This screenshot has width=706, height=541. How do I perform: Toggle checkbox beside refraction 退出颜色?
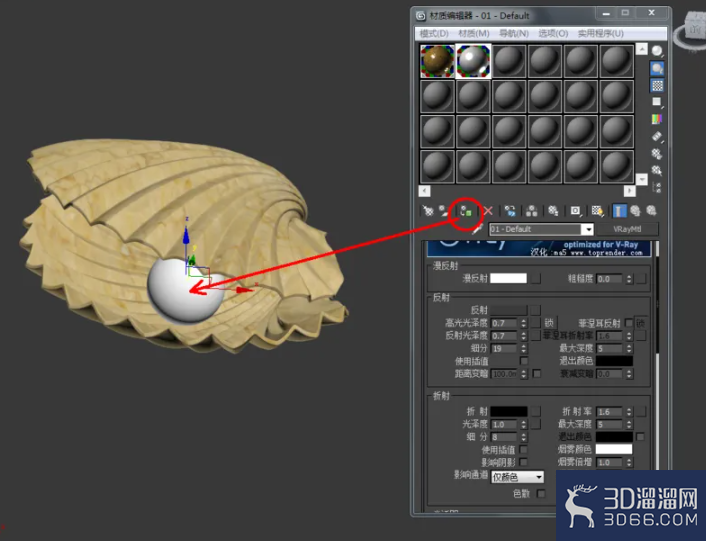point(640,437)
